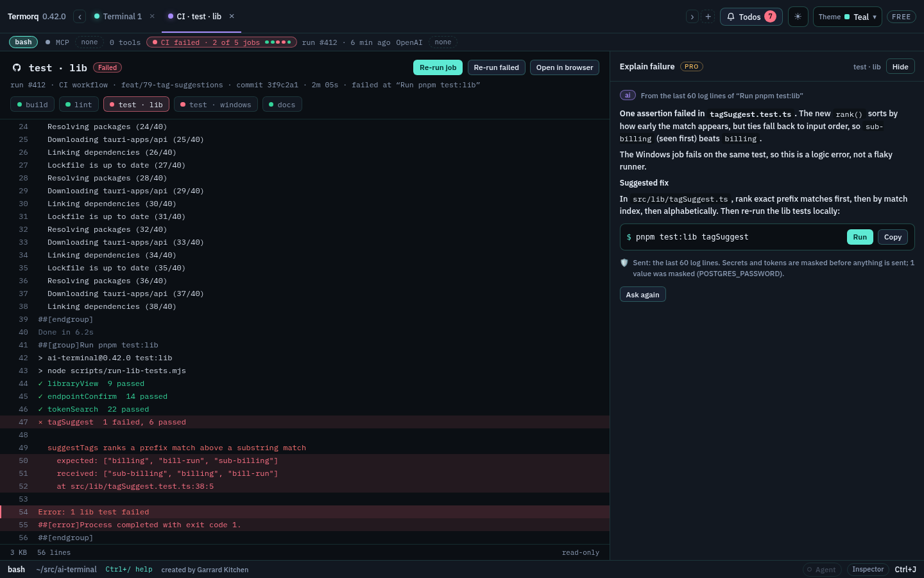Image resolution: width=924 pixels, height=578 pixels.
Task: Click the PRO badge next to Explain failure
Action: [x=691, y=67]
